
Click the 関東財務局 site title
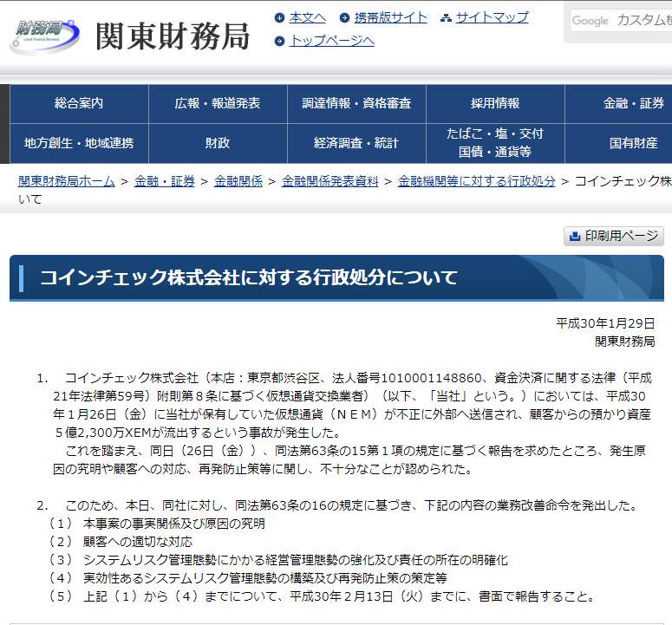coord(173,36)
